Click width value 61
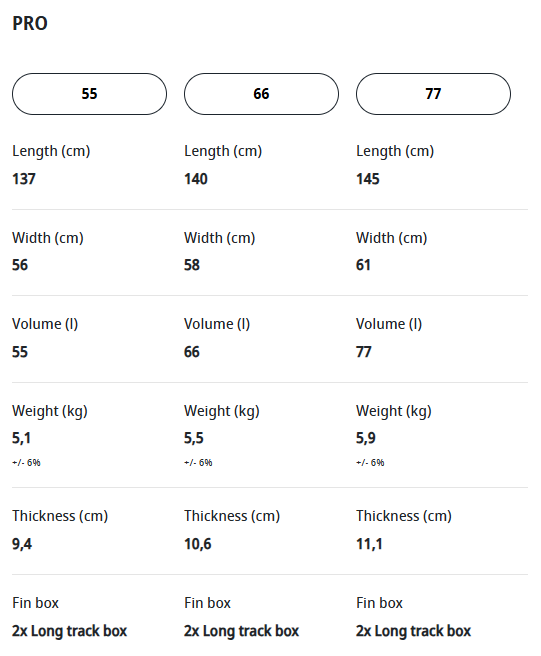541x656 pixels. point(363,265)
